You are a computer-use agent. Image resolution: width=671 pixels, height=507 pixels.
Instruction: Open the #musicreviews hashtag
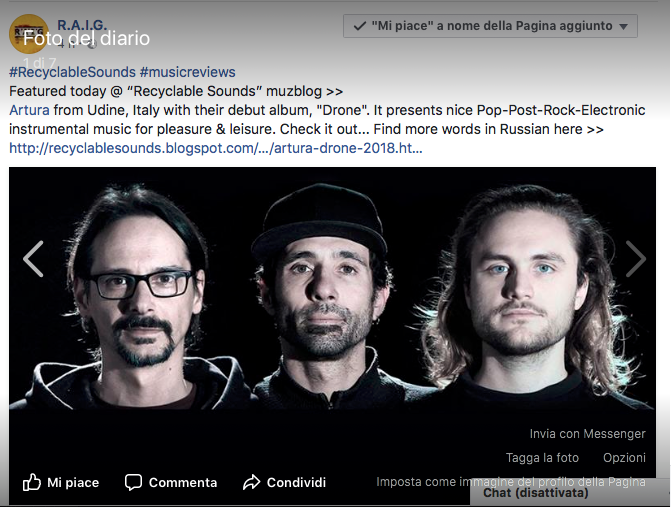pyautogui.click(x=187, y=72)
